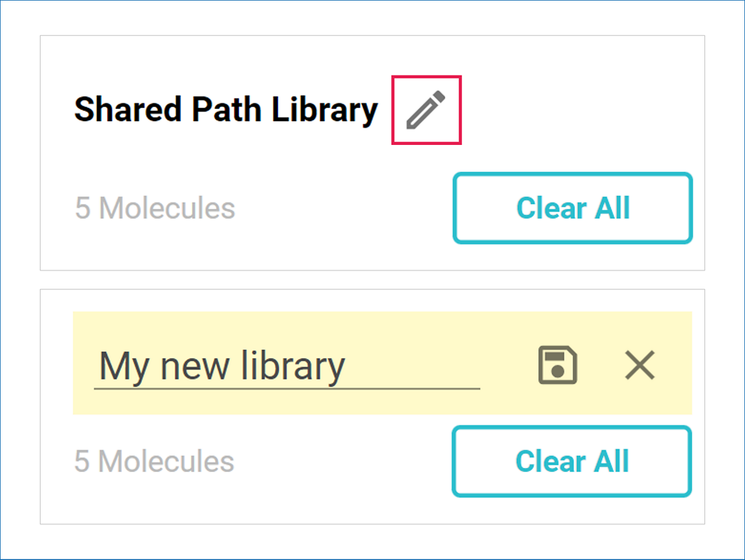Click the word 'My' in the rename field
Image resolution: width=745 pixels, height=560 pixels.
124,367
